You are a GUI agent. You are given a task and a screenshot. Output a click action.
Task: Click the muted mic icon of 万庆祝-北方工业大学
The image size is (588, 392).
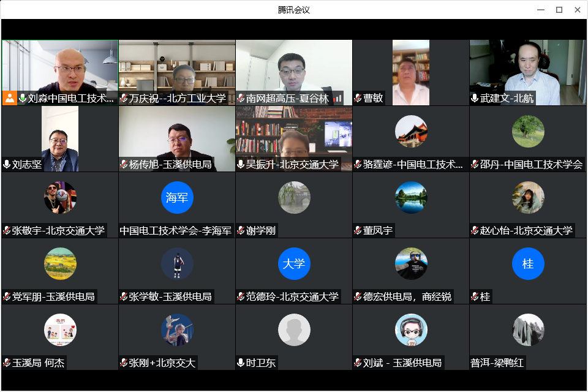pyautogui.click(x=124, y=98)
